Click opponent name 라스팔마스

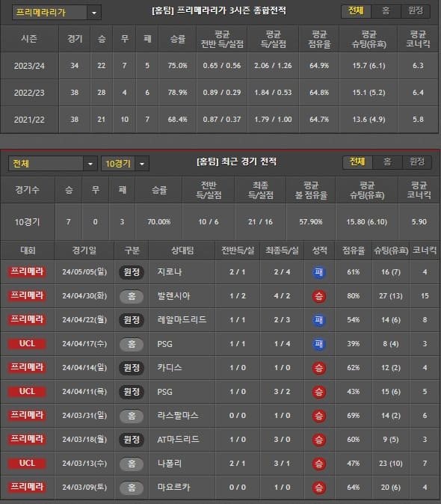178,415
